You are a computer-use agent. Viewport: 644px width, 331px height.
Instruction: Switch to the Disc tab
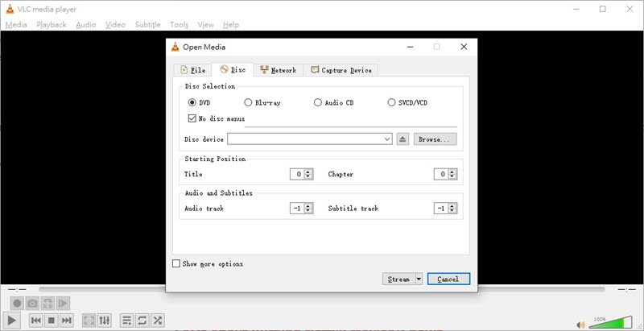[x=233, y=70]
